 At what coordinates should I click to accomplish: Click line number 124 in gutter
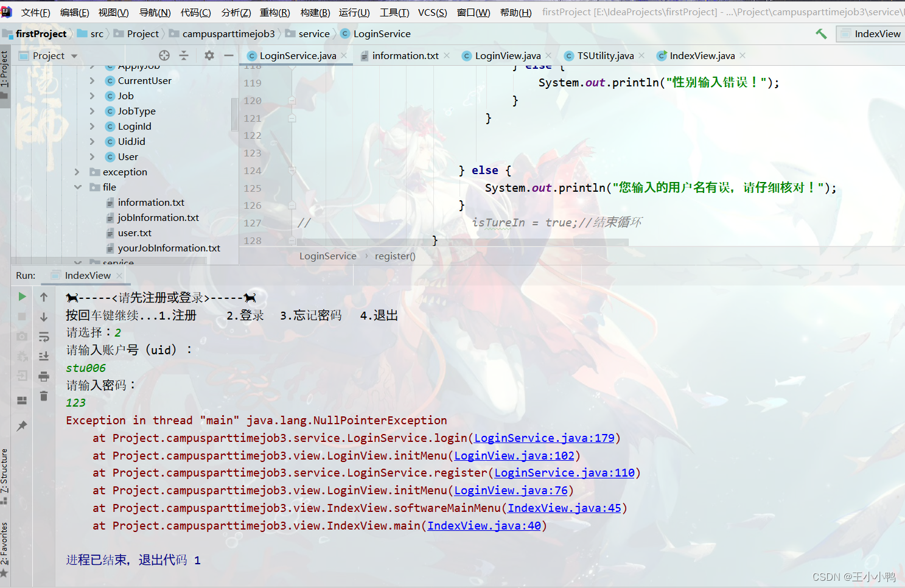[253, 170]
